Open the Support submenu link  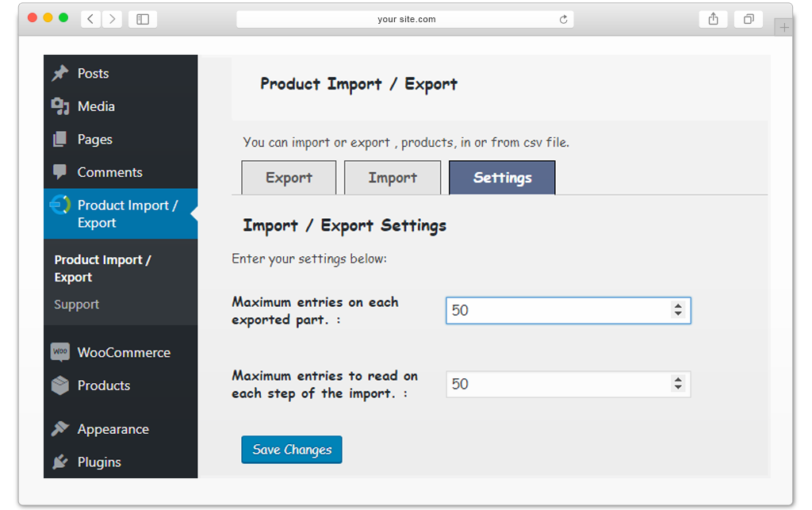pos(77,305)
